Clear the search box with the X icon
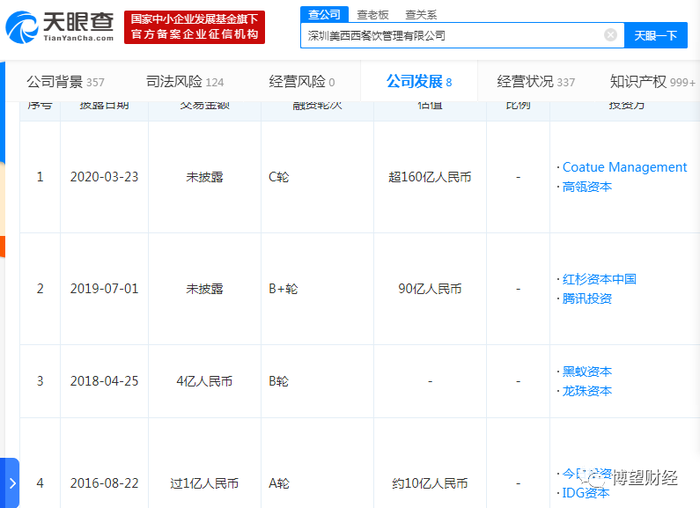 pos(610,35)
